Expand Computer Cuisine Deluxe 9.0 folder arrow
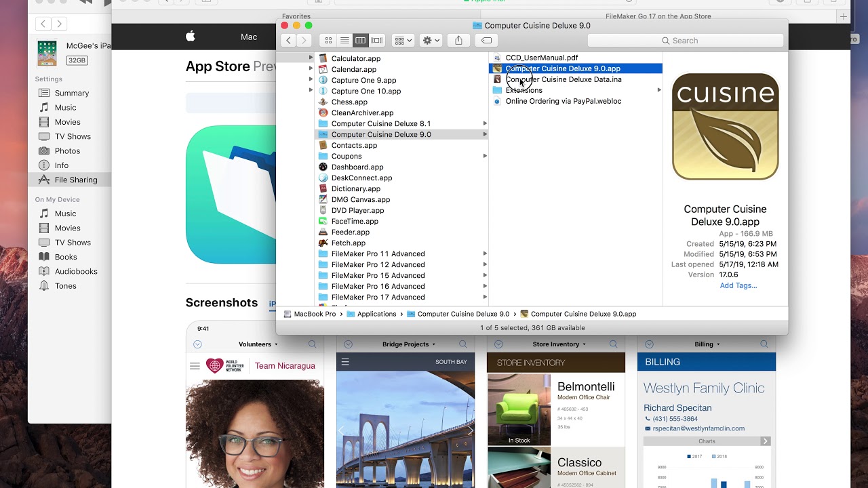868x488 pixels. [485, 134]
